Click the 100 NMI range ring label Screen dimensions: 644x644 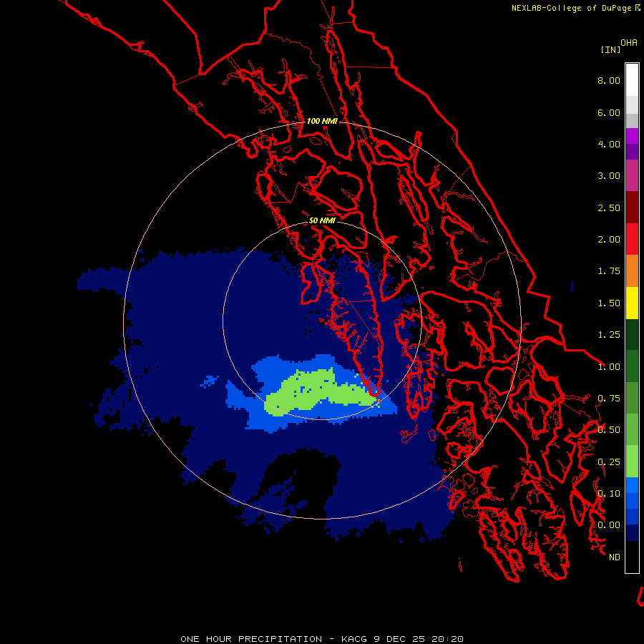tap(322, 121)
